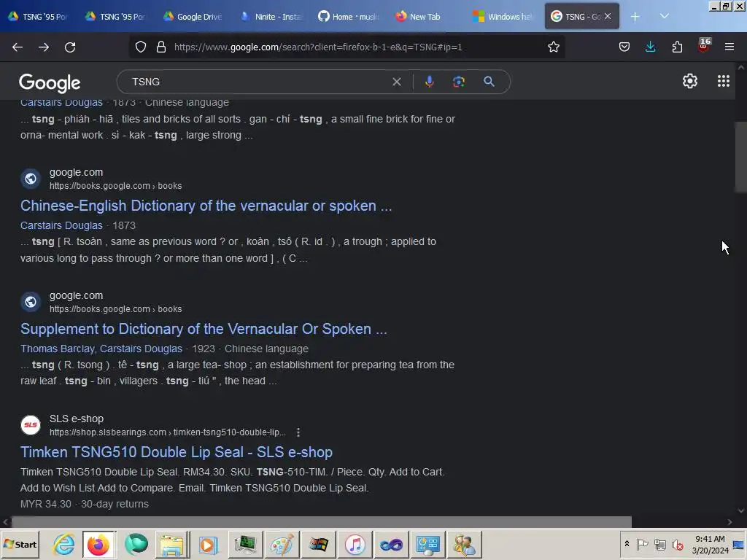Click the Firefox taskbar icon
Viewport: 747px width, 560px height.
(x=98, y=545)
